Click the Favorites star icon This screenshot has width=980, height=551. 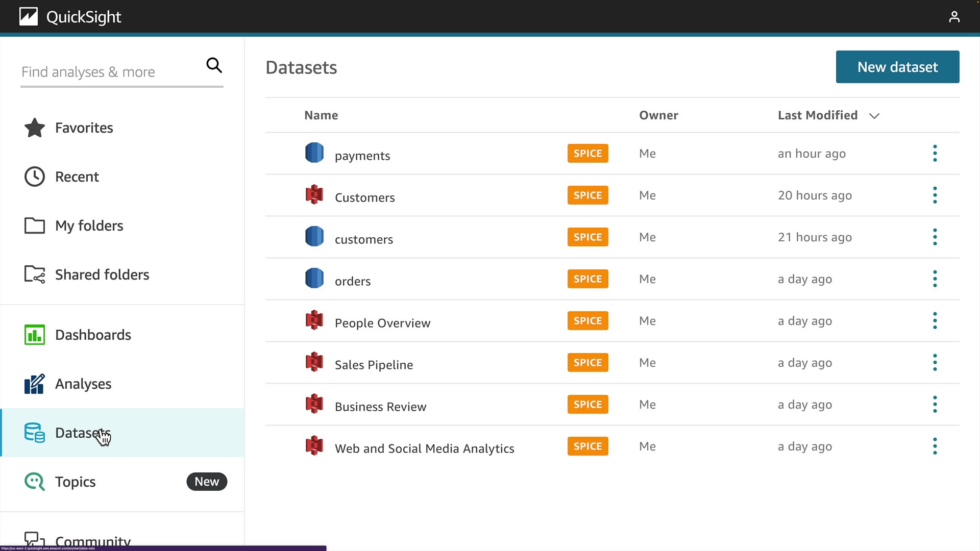(x=35, y=128)
